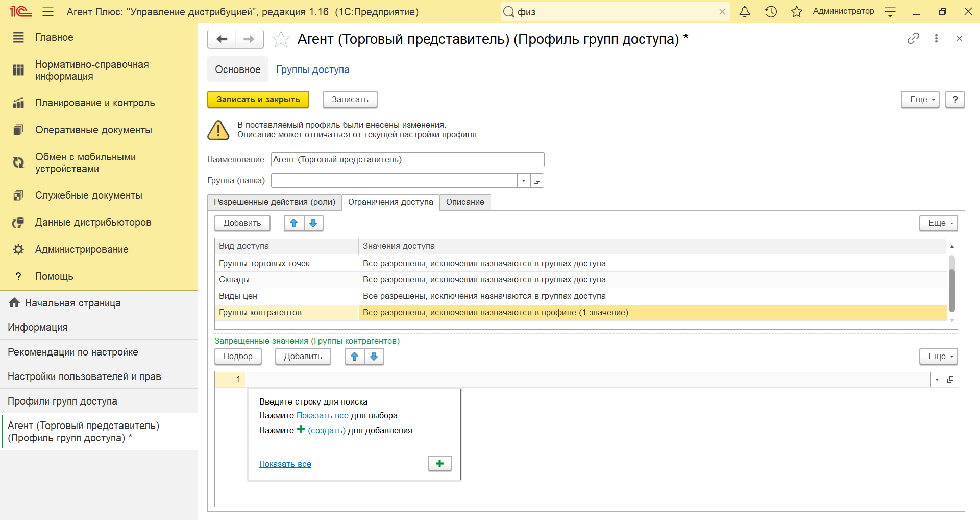Expand Еще dropdown in access types toolbar
The height and width of the screenshot is (520, 980).
[938, 223]
